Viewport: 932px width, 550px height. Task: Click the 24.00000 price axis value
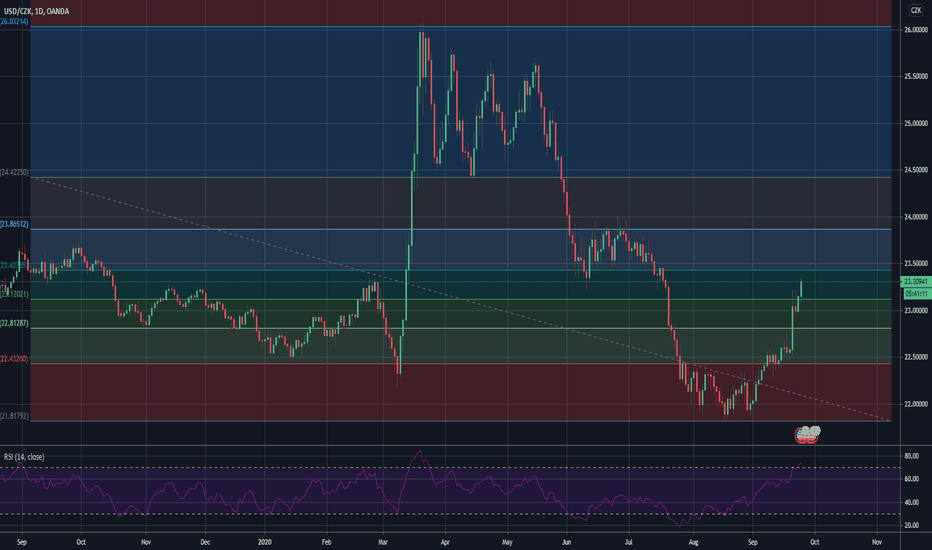tap(916, 217)
